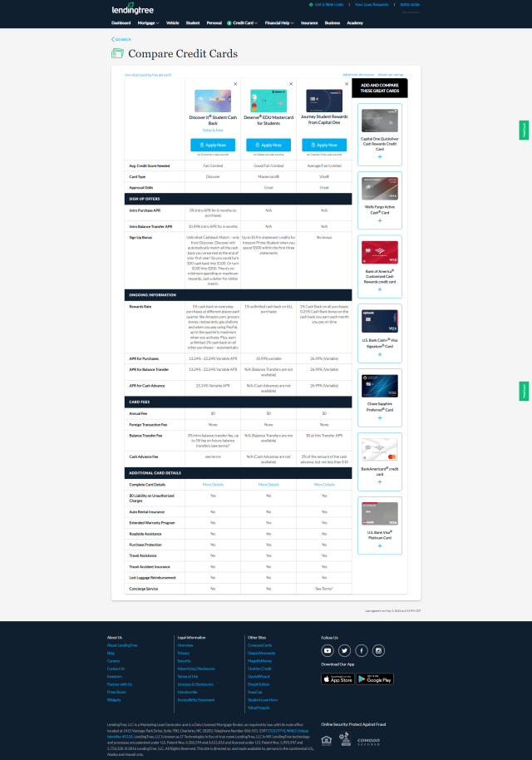Open the Vehicle nav item

(173, 22)
